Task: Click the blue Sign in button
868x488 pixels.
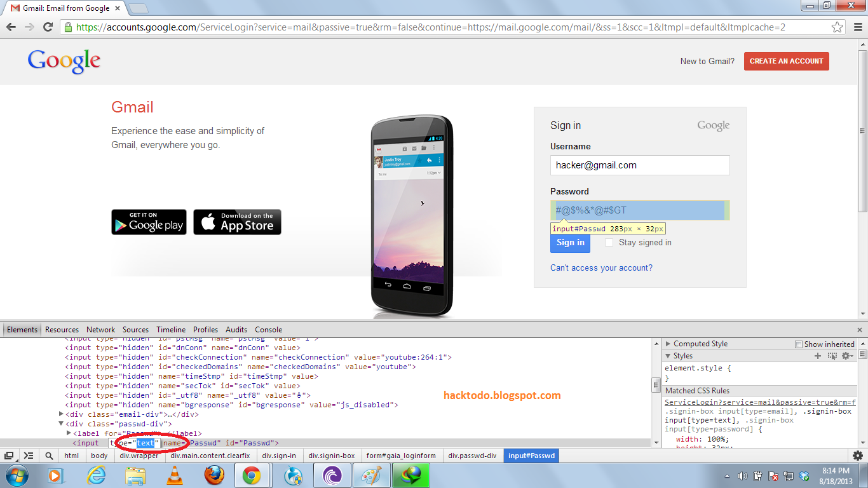Action: pos(570,243)
